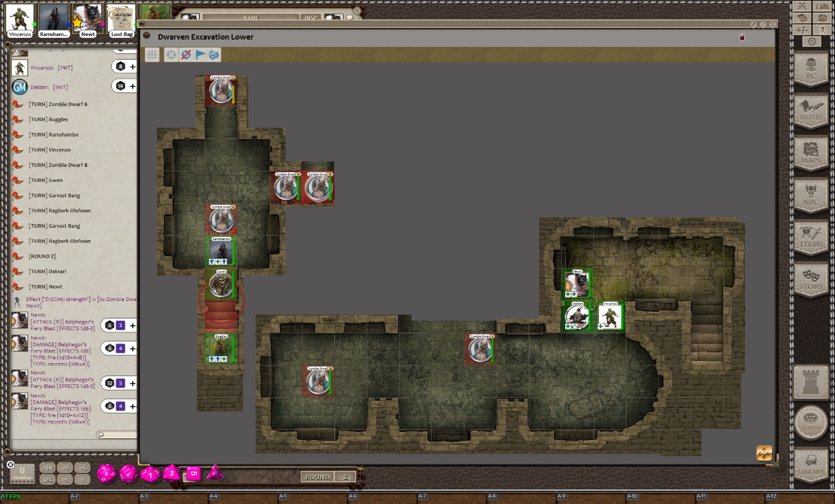The height and width of the screenshot is (504, 835).
Task: Click the blue flag map tool
Action: [x=199, y=55]
